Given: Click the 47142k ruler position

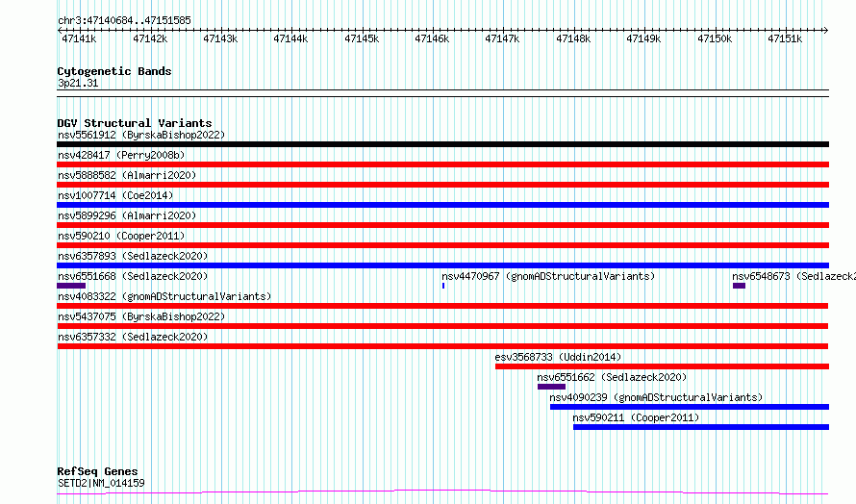Looking at the screenshot, I should click(150, 38).
